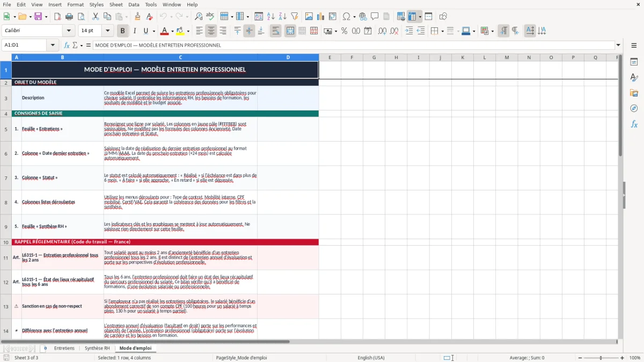This screenshot has height=362, width=644.
Task: Switch to the Synthèse RH sheet tab
Action: pos(97,348)
